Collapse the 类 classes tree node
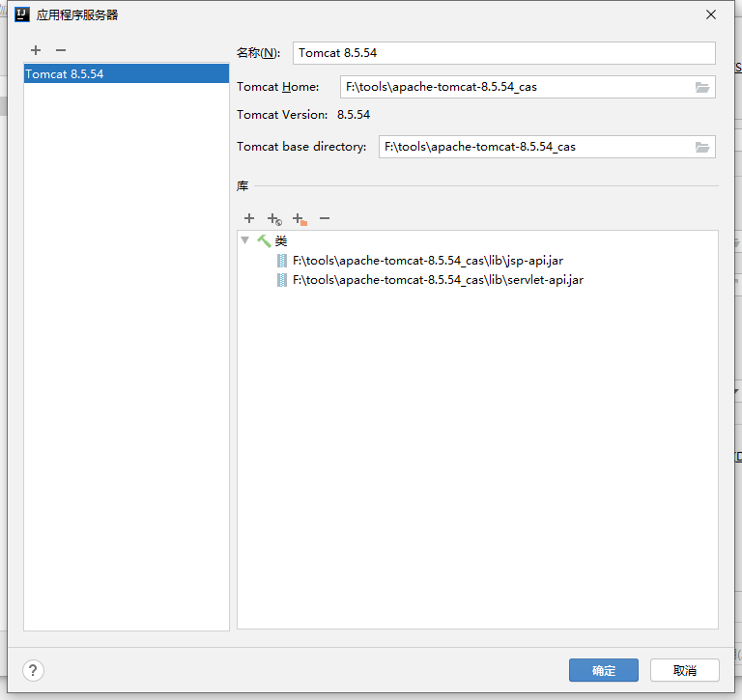The height and width of the screenshot is (700, 742). [x=245, y=240]
